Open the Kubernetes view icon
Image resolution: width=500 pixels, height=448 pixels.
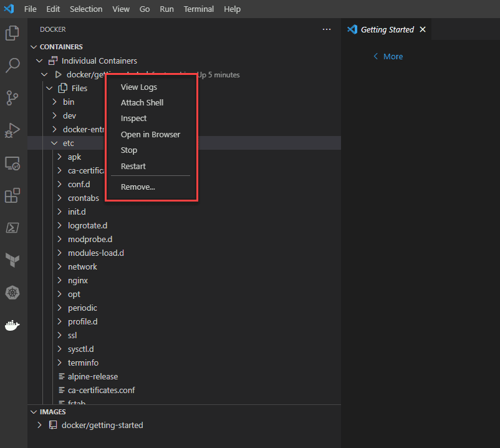pyautogui.click(x=12, y=292)
